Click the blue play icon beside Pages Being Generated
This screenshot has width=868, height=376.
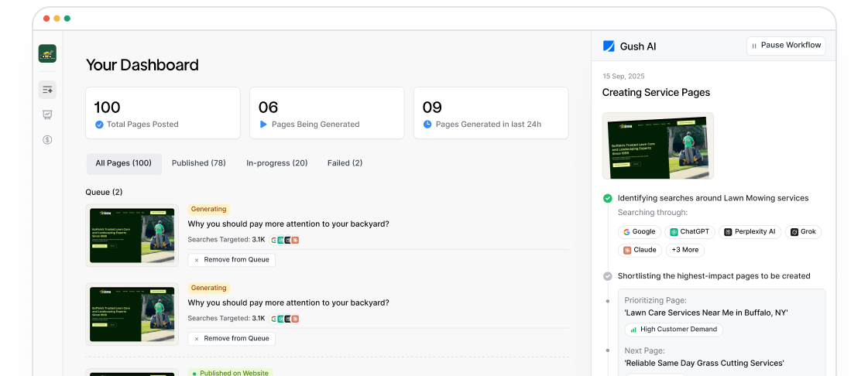pyautogui.click(x=263, y=125)
